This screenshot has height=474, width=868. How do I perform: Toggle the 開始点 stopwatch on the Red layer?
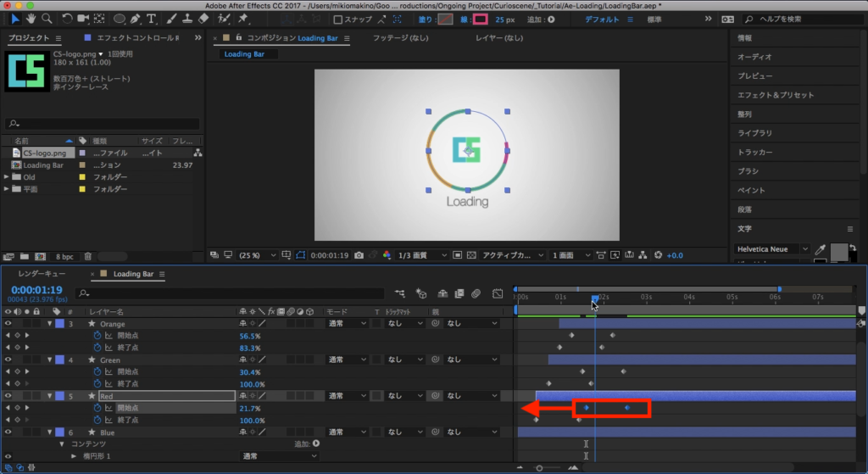(x=97, y=408)
